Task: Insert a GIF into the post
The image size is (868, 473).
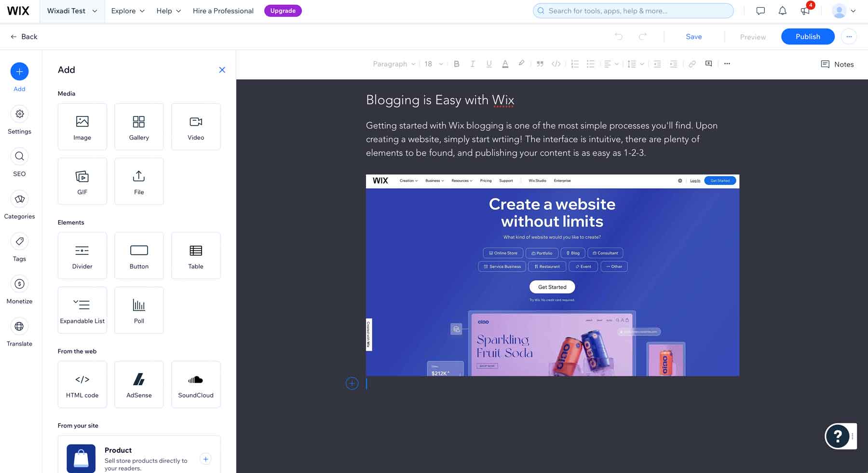Action: pyautogui.click(x=82, y=181)
